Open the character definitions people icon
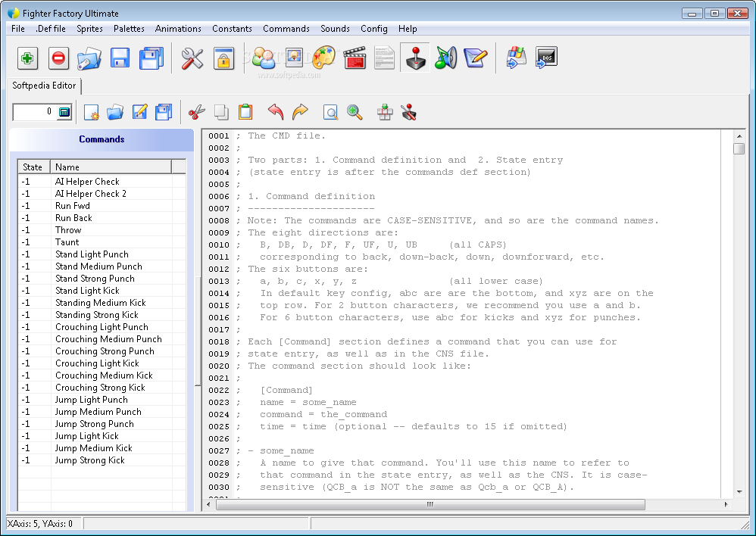This screenshot has width=756, height=536. point(264,58)
